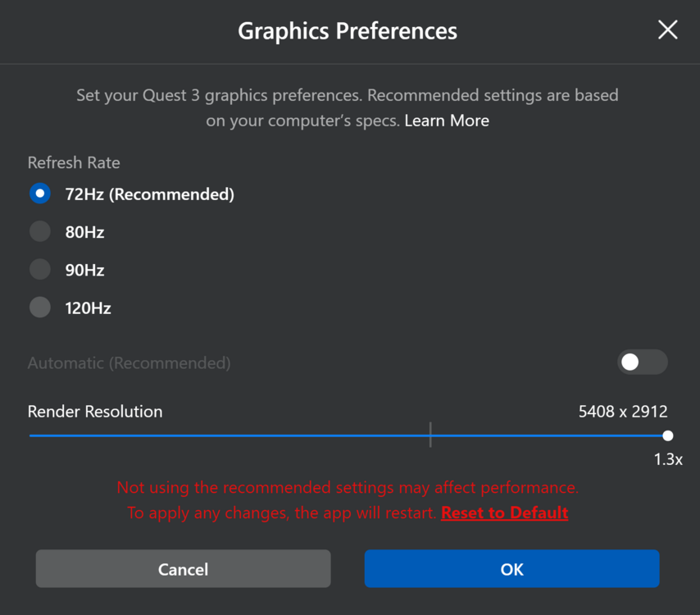Click the "Render Resolution" label

click(95, 412)
